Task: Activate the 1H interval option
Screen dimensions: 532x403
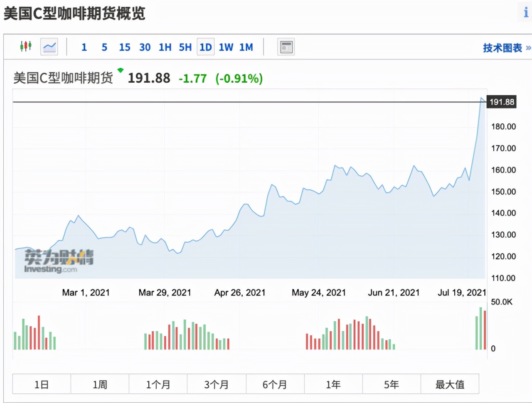Action: pyautogui.click(x=165, y=47)
